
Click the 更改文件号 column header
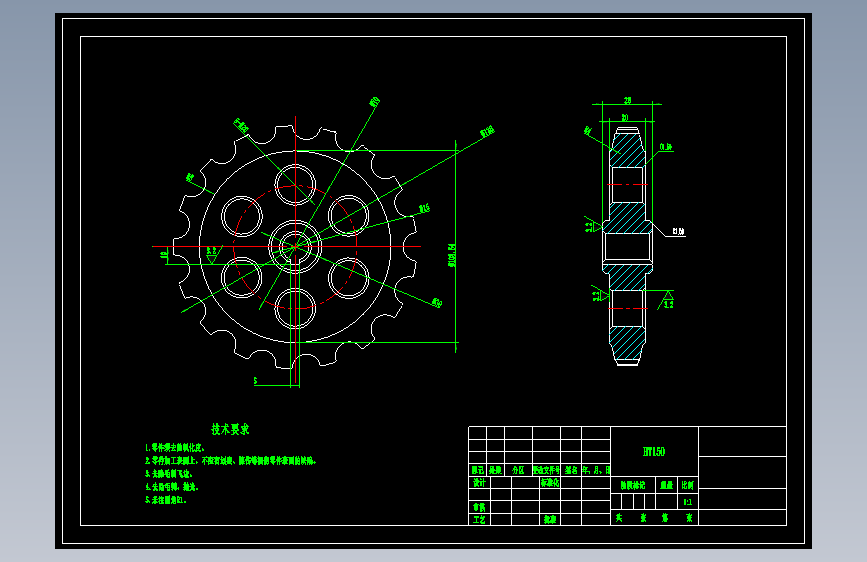pyautogui.click(x=546, y=470)
